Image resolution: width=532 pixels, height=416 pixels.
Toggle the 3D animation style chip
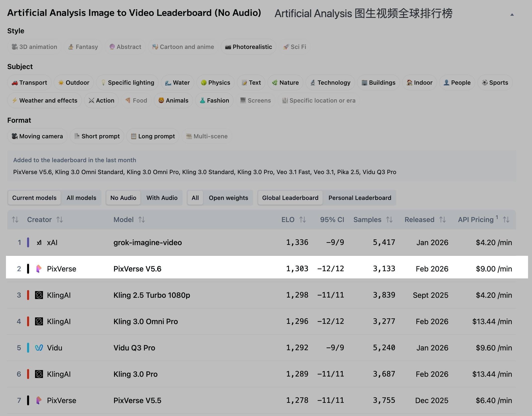tap(34, 47)
